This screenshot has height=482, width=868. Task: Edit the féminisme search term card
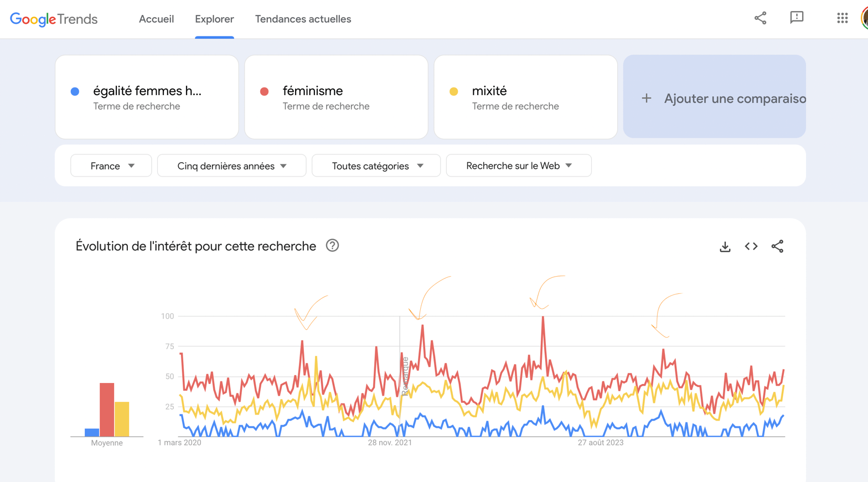(336, 97)
